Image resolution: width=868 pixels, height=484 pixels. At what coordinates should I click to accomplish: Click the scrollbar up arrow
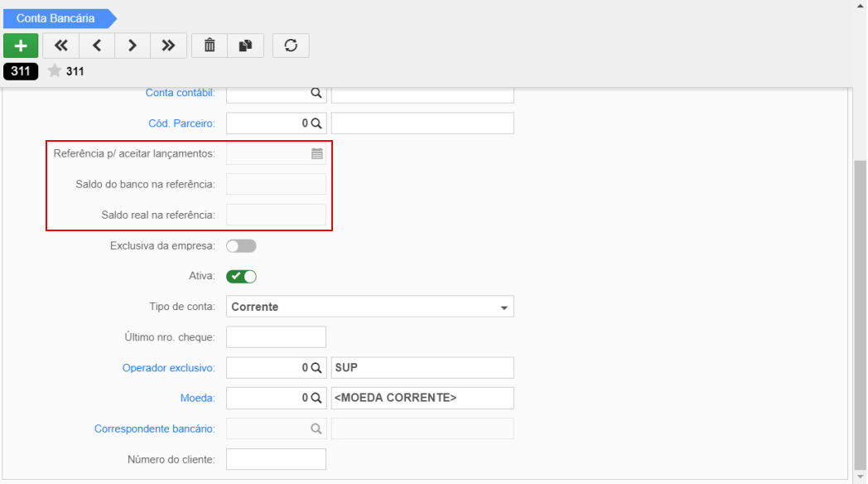860,6
